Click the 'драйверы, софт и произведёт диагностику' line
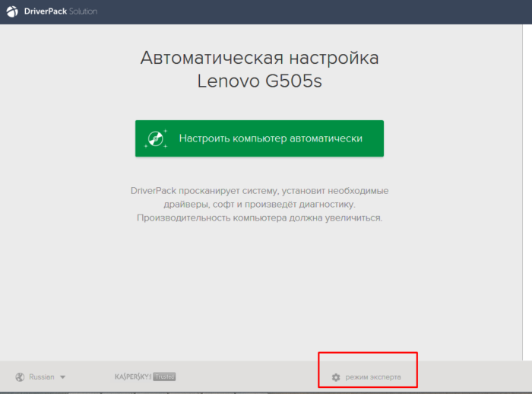Viewport: 532px width, 394px height. pyautogui.click(x=260, y=205)
